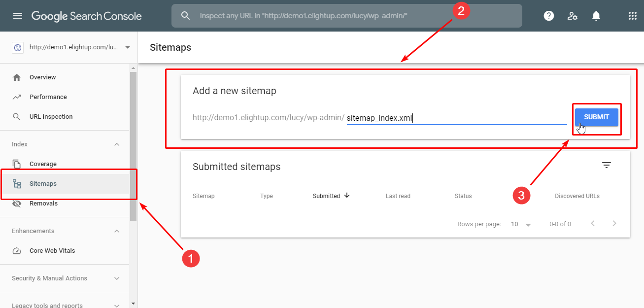Open the Help question mark icon
The image size is (644, 308).
[548, 16]
